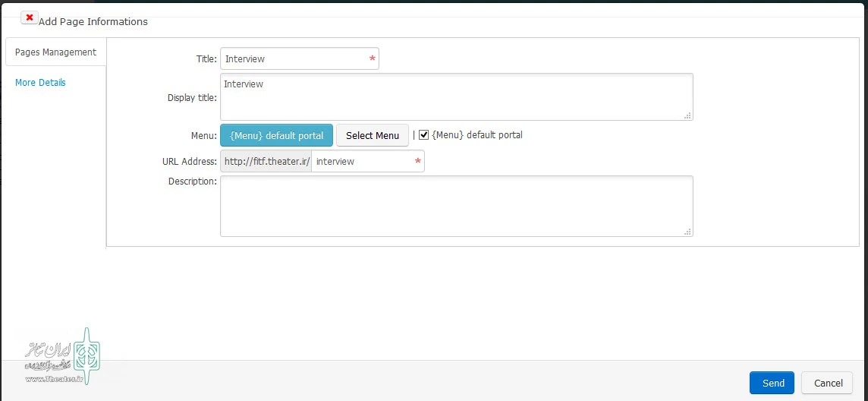The width and height of the screenshot is (868, 401).
Task: Uncheck the {Menu} default portal checkbox
Action: (x=424, y=135)
